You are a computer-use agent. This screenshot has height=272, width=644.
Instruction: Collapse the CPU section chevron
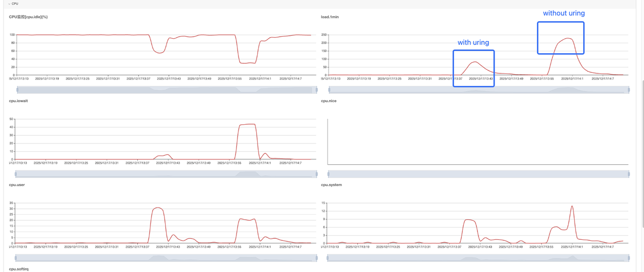pyautogui.click(x=9, y=4)
